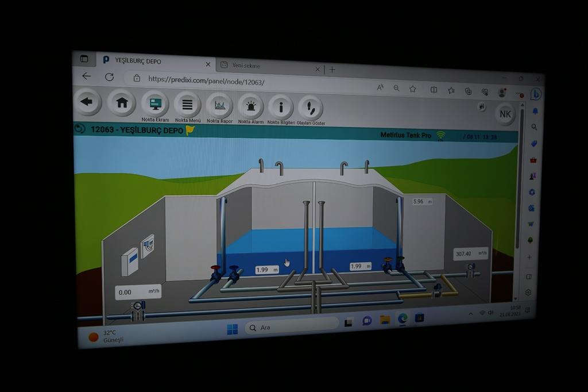
Task: Switch to the Yeni sekme tab
Action: click(270, 66)
